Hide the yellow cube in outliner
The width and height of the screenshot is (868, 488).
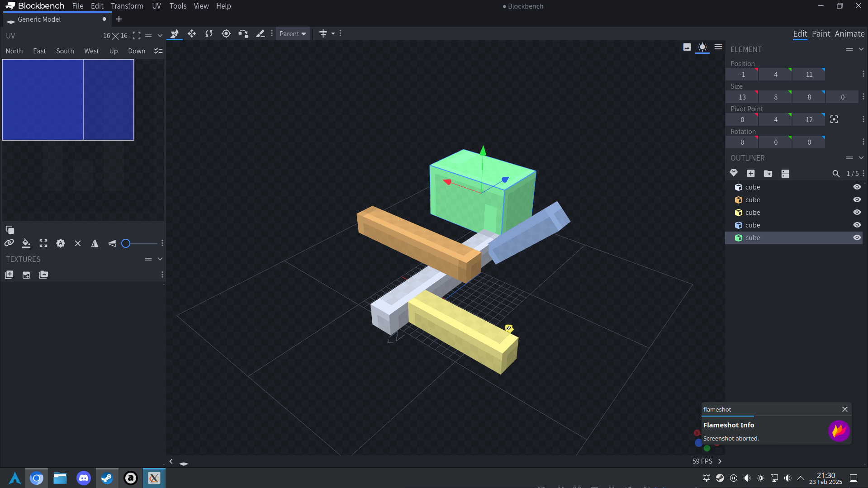(857, 213)
